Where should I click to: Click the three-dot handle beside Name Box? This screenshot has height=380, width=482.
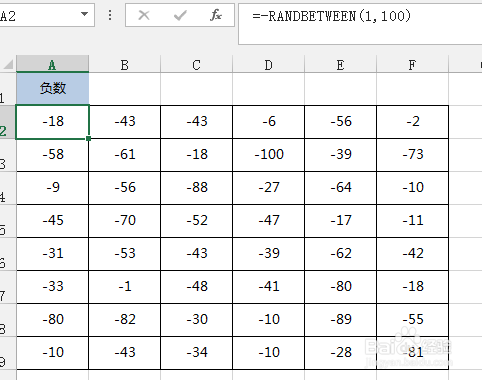coord(110,15)
